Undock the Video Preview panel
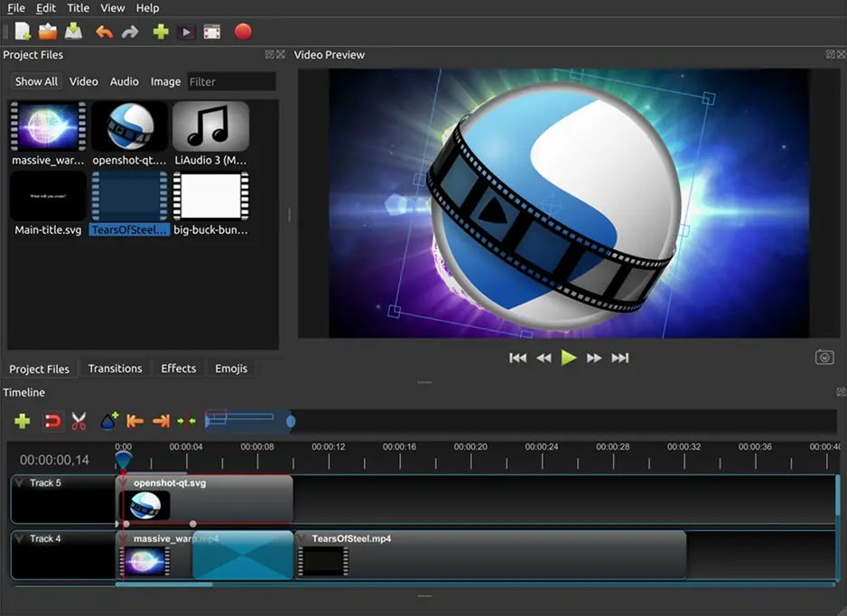 (830, 54)
